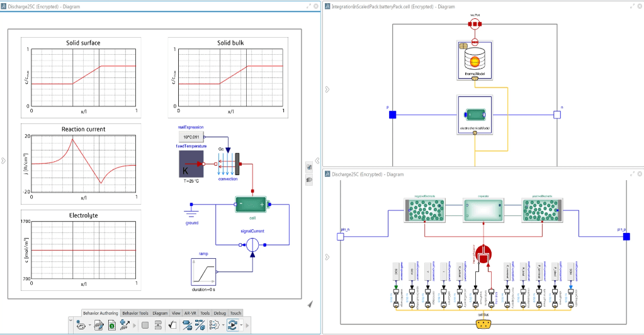Select the electrochemicalModel block

pyautogui.click(x=475, y=115)
